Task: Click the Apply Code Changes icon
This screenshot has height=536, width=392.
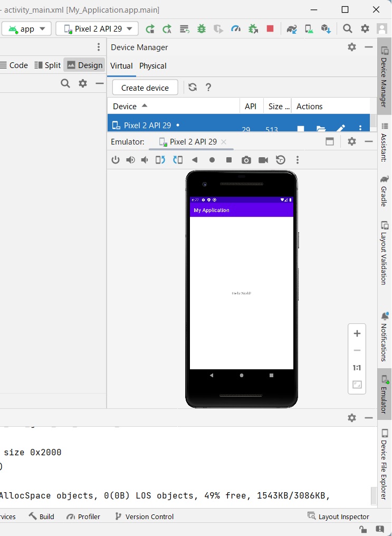Action: (x=185, y=29)
